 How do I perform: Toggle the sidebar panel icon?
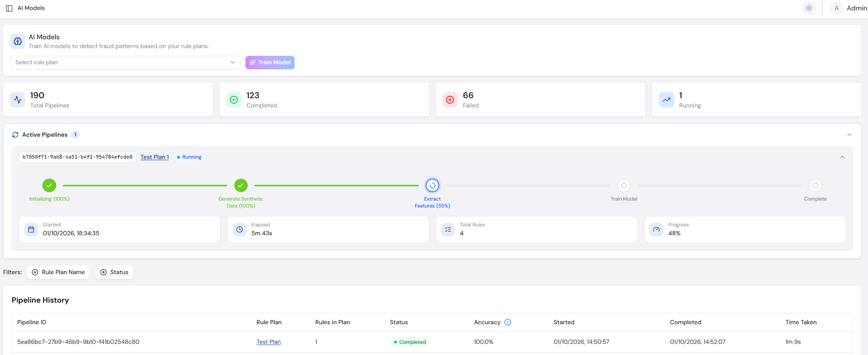coord(9,8)
